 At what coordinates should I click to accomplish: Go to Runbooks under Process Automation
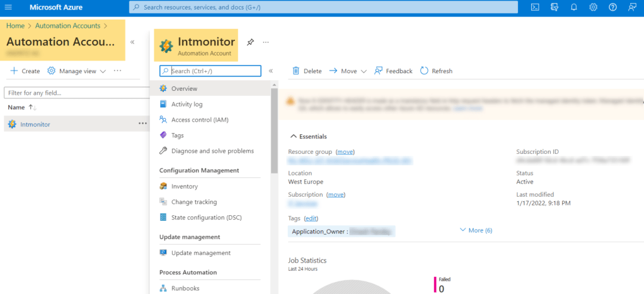click(x=185, y=288)
